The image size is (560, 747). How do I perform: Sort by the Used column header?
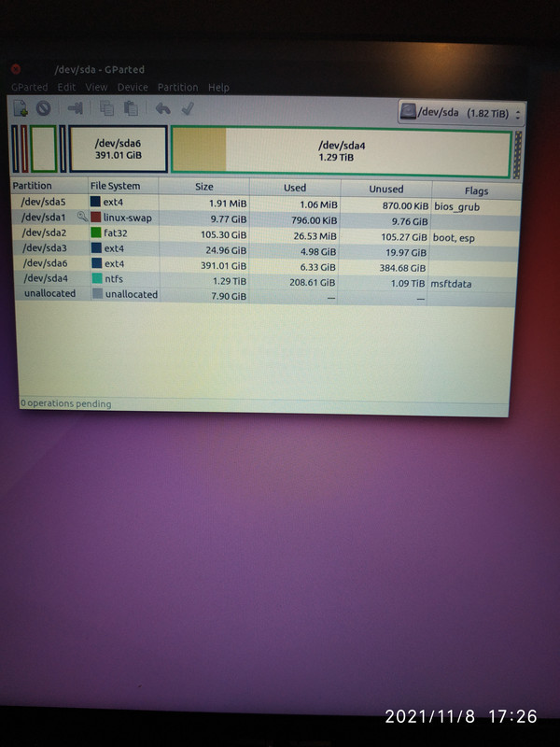click(x=295, y=188)
